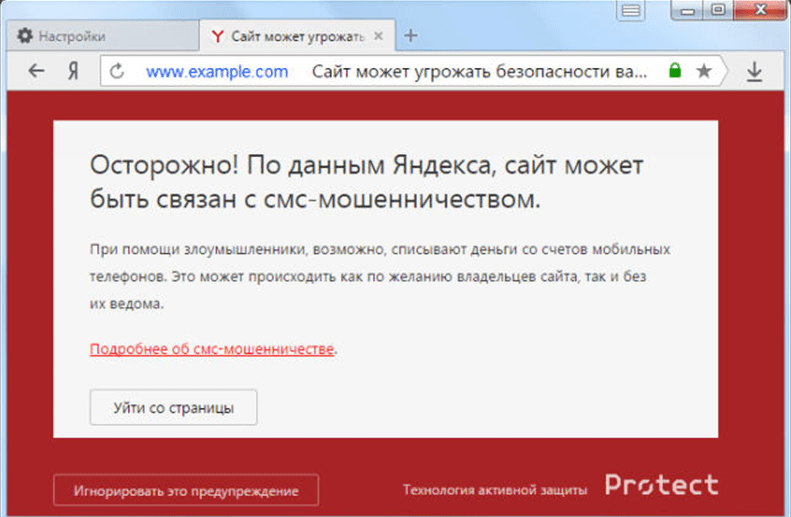Image resolution: width=791 pixels, height=517 pixels.
Task: Click the gear icon on Настройки tab
Action: click(x=25, y=36)
